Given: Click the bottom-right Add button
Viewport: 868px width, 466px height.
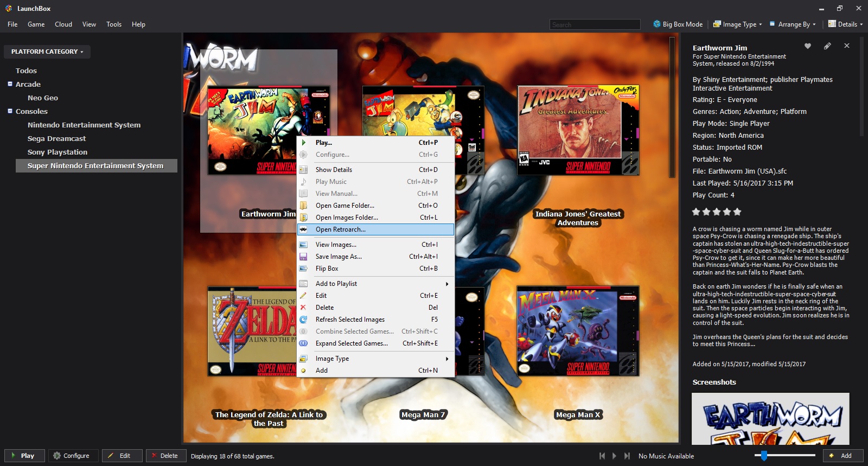Looking at the screenshot, I should click(x=843, y=456).
